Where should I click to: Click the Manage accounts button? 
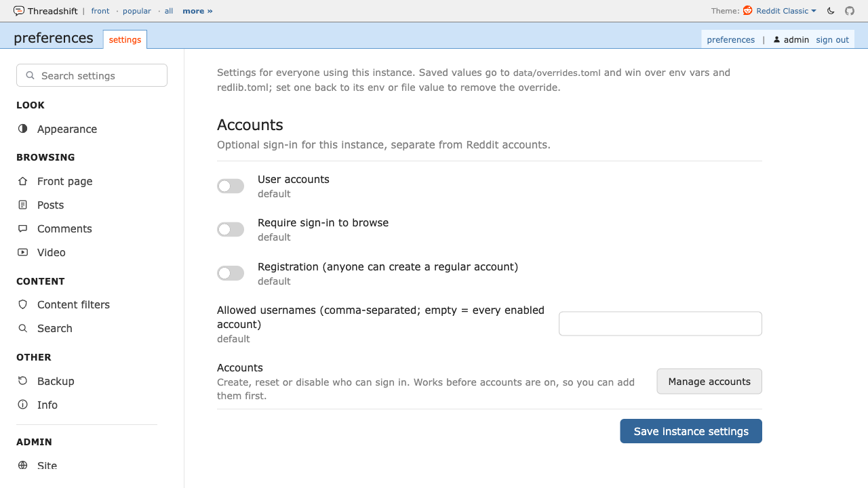709,381
